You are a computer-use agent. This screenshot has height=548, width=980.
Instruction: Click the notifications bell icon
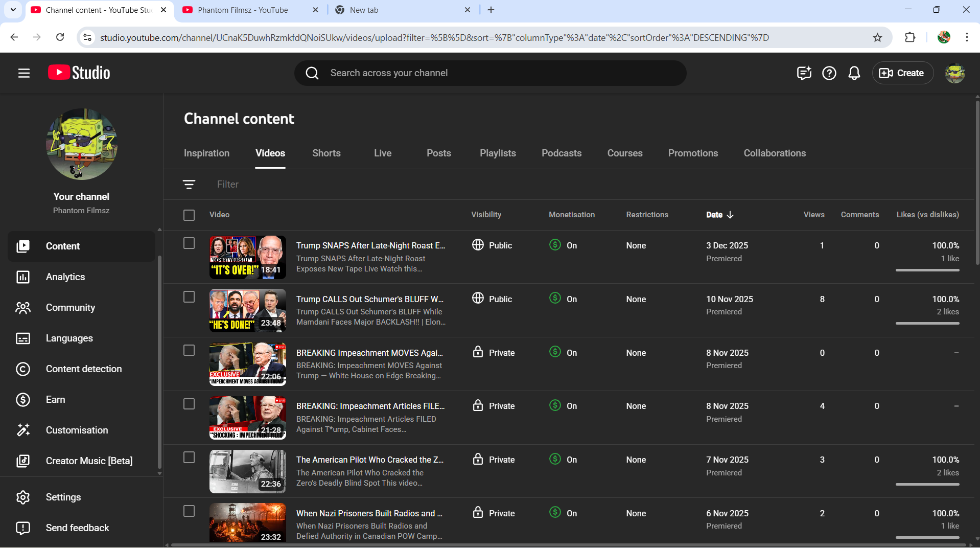pos(854,73)
